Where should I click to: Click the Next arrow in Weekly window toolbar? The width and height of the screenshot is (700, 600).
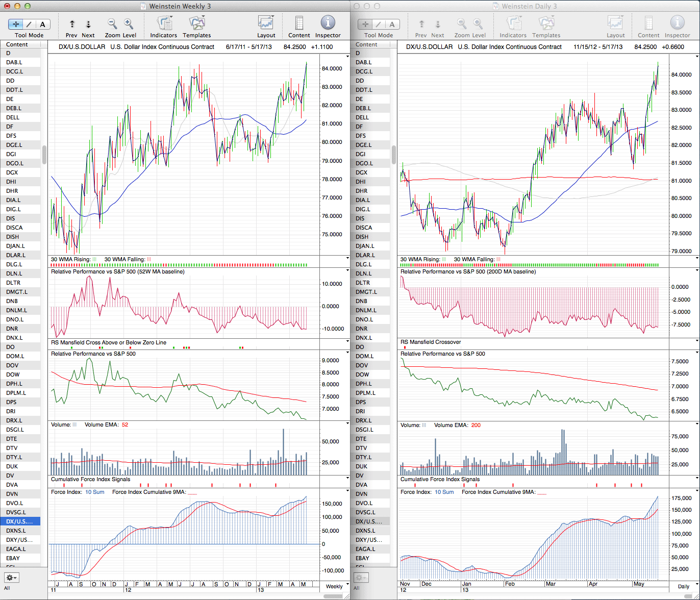(x=88, y=24)
